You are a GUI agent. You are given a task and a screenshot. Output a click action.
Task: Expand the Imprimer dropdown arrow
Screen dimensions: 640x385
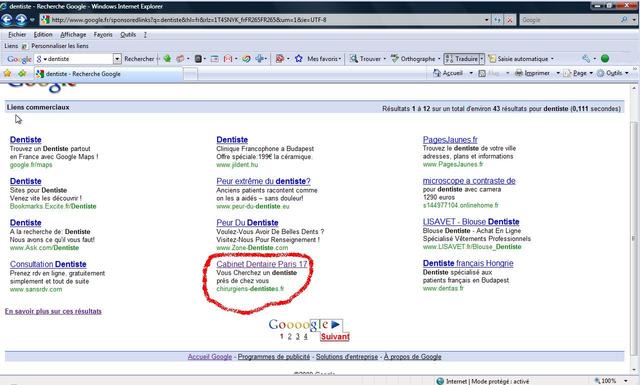pyautogui.click(x=558, y=73)
